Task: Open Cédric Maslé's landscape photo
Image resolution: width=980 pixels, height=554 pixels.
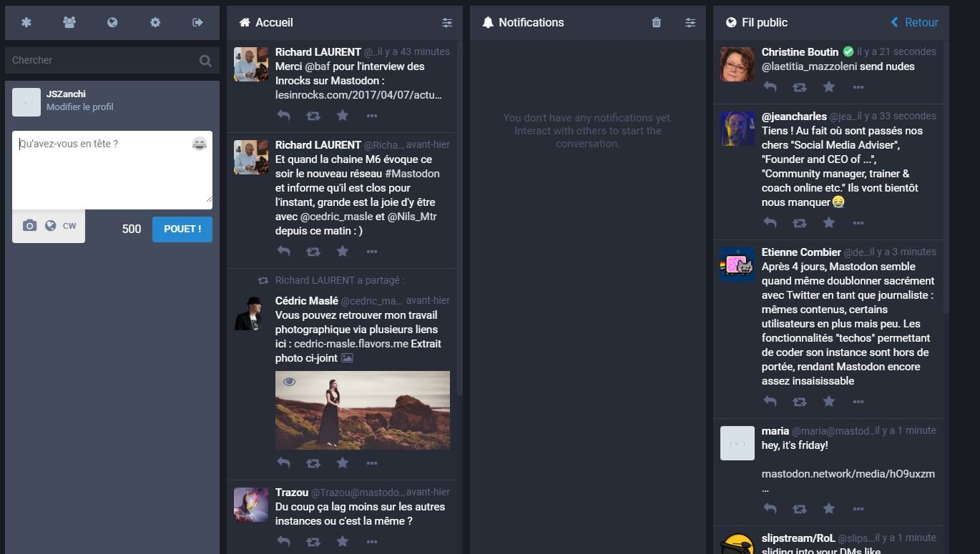Action: (363, 410)
